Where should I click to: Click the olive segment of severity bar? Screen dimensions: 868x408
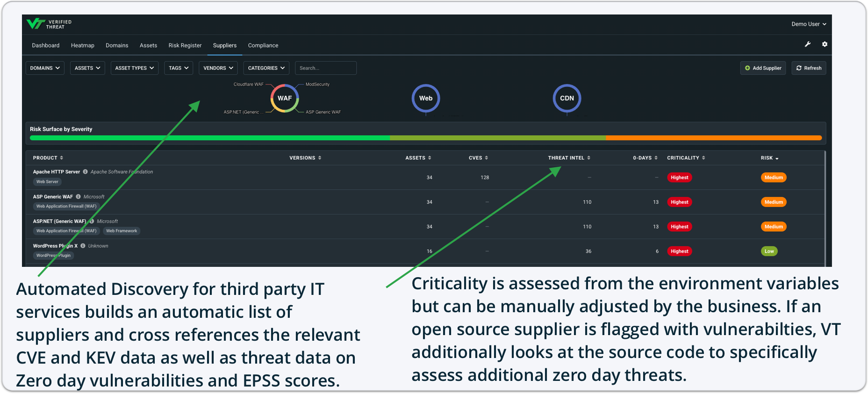498,138
